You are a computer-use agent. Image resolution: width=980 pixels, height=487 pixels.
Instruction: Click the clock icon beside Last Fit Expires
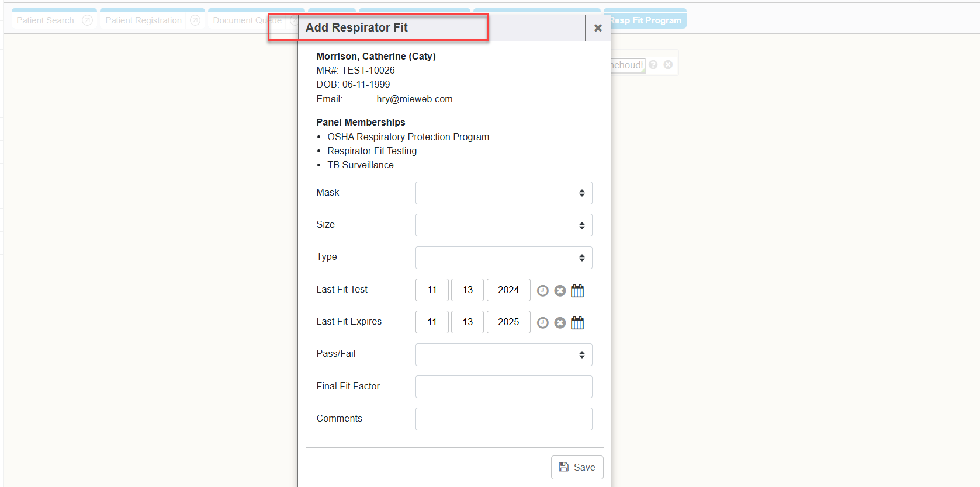(x=542, y=323)
